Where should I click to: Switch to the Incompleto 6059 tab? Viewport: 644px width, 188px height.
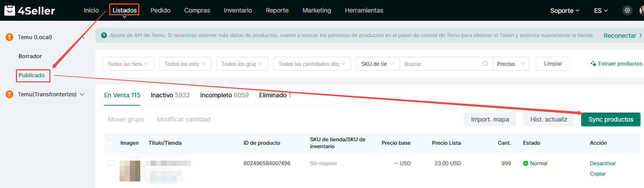(224, 95)
